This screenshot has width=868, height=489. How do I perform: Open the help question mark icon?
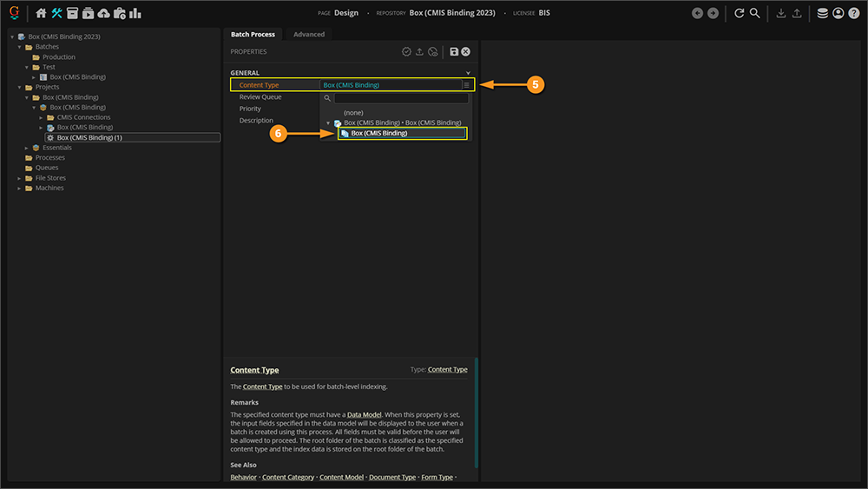tap(853, 13)
